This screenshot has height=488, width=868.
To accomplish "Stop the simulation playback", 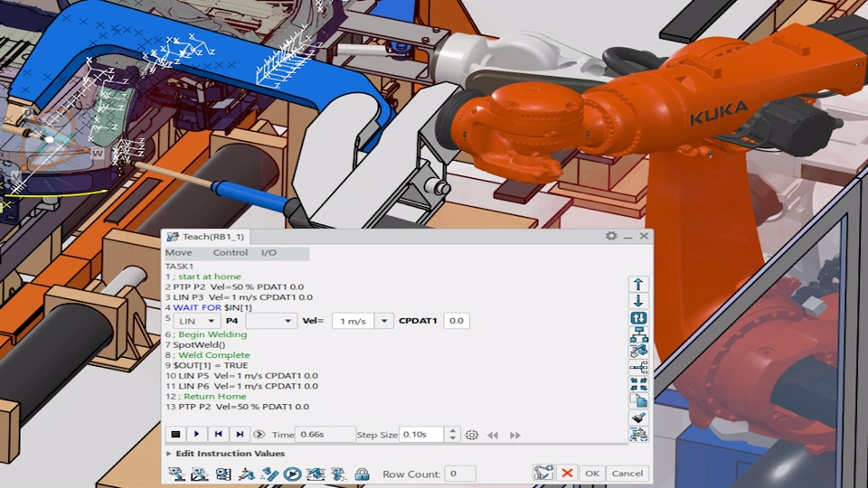I will coord(175,435).
